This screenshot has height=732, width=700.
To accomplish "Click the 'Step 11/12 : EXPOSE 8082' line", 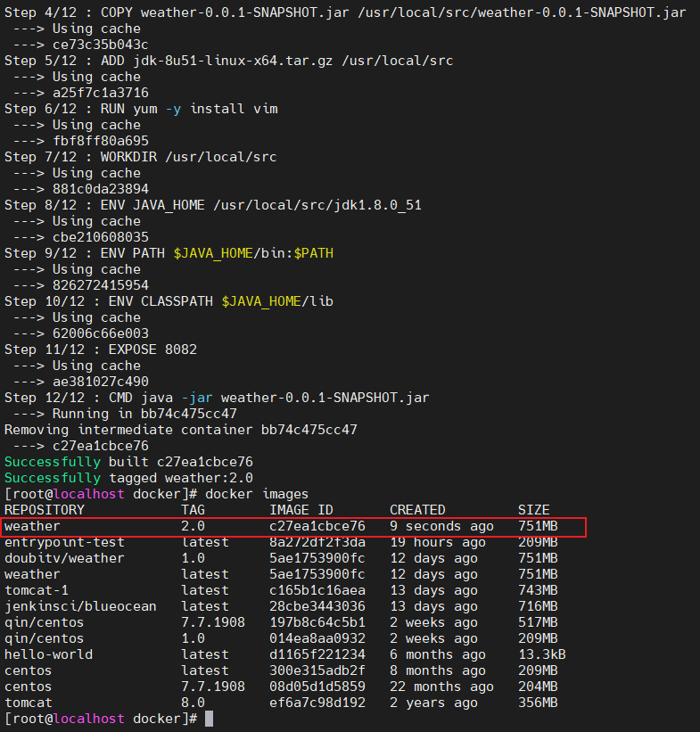I will coord(101,350).
